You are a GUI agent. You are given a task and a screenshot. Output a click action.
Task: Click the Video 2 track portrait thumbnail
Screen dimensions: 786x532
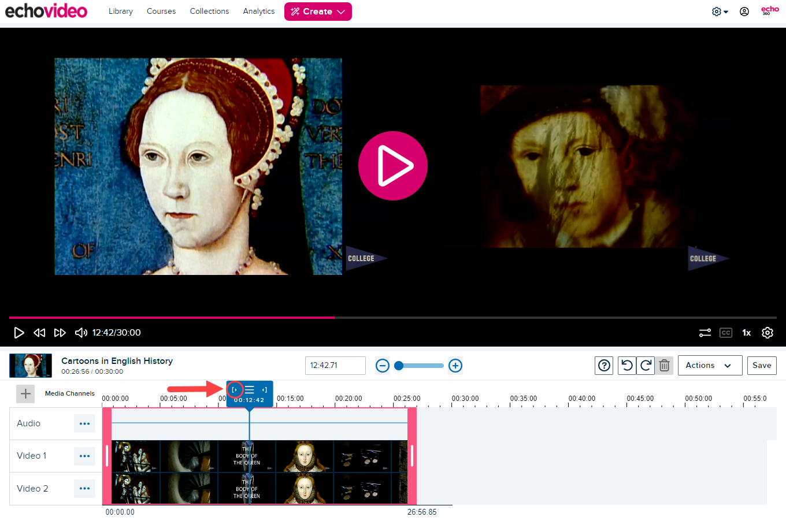pyautogui.click(x=305, y=489)
